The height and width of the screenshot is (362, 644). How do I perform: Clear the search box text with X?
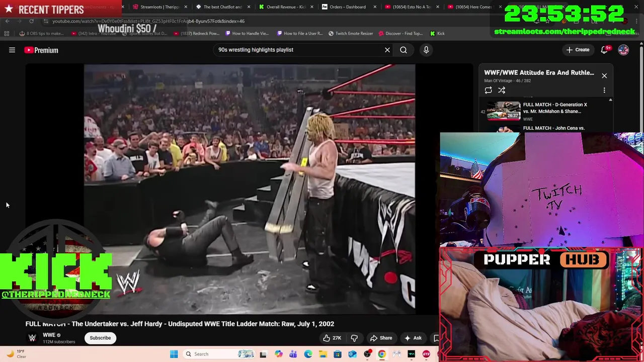pyautogui.click(x=387, y=50)
